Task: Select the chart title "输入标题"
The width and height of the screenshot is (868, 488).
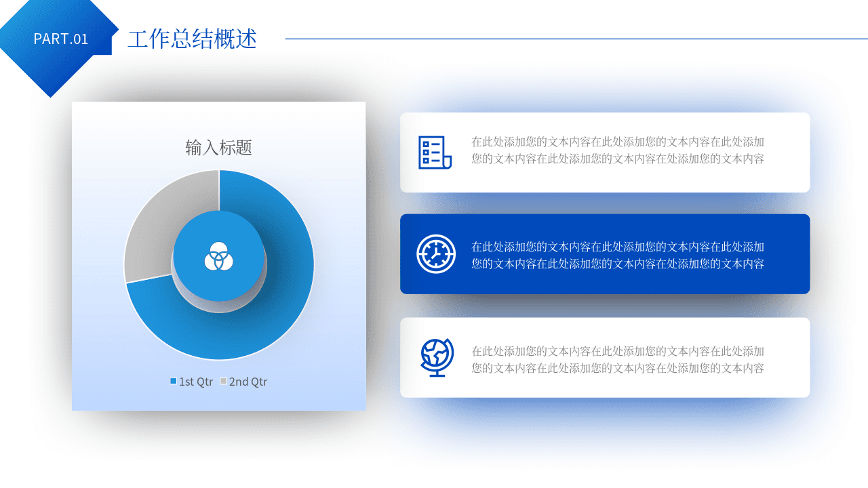Action: pyautogui.click(x=219, y=148)
